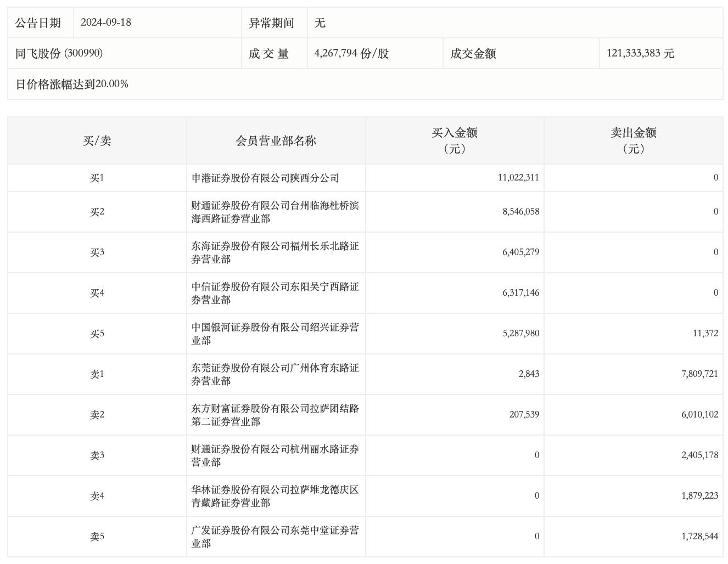Select the 买1 row label

pyautogui.click(x=97, y=178)
